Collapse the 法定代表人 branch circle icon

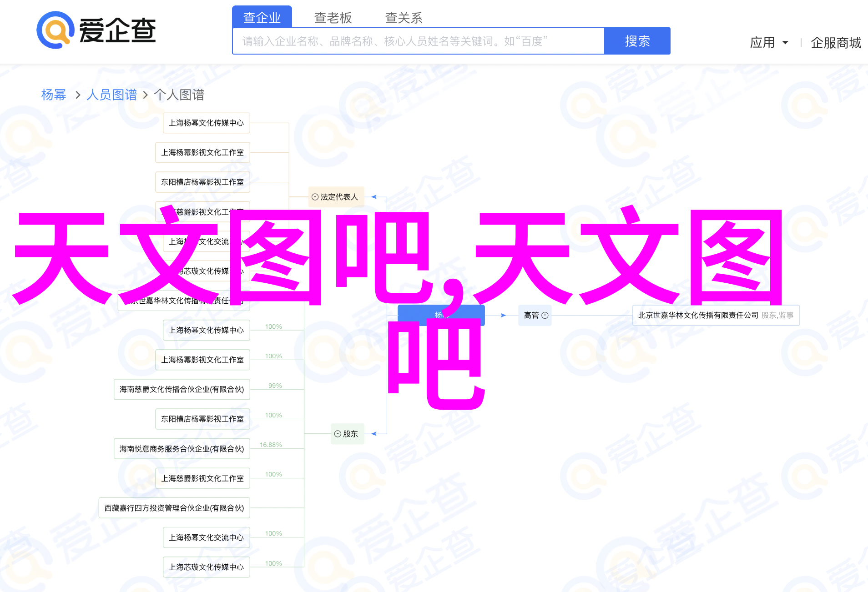click(x=315, y=197)
